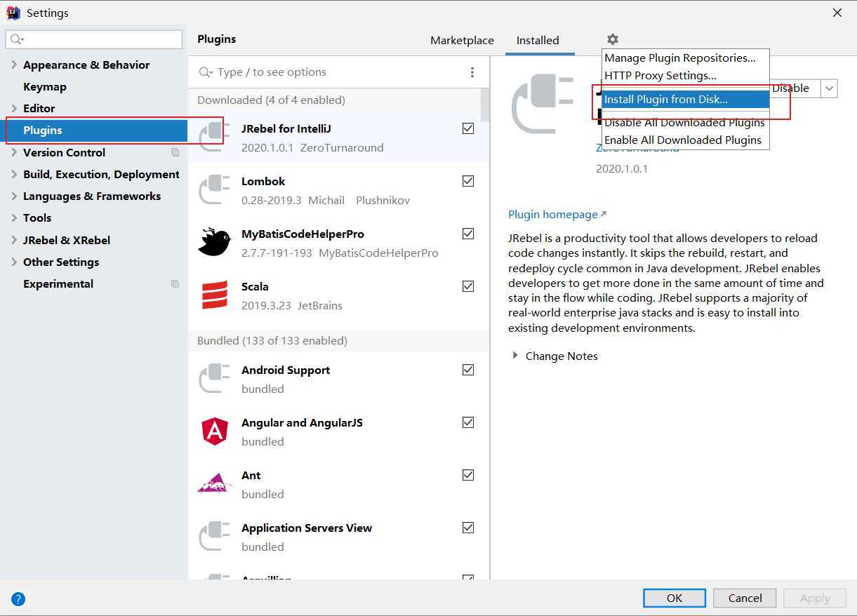The height and width of the screenshot is (616, 857).
Task: Click the Application Servers View icon
Action: coord(215,536)
